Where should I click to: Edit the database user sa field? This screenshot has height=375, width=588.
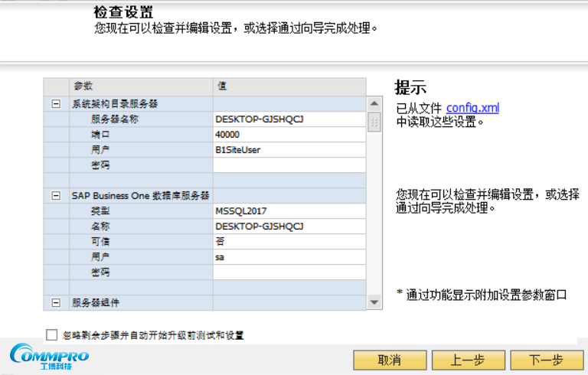click(x=289, y=257)
